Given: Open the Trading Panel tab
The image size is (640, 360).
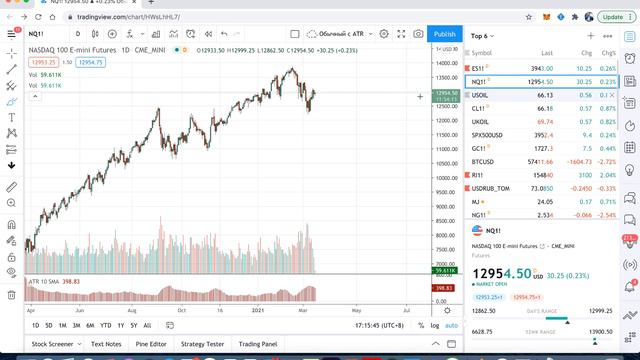Looking at the screenshot, I should tap(258, 344).
